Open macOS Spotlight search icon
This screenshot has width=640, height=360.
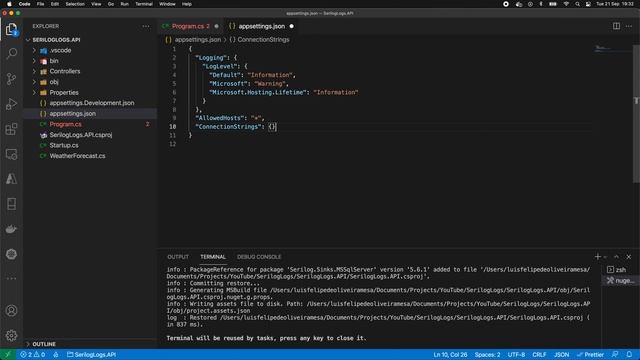click(577, 4)
